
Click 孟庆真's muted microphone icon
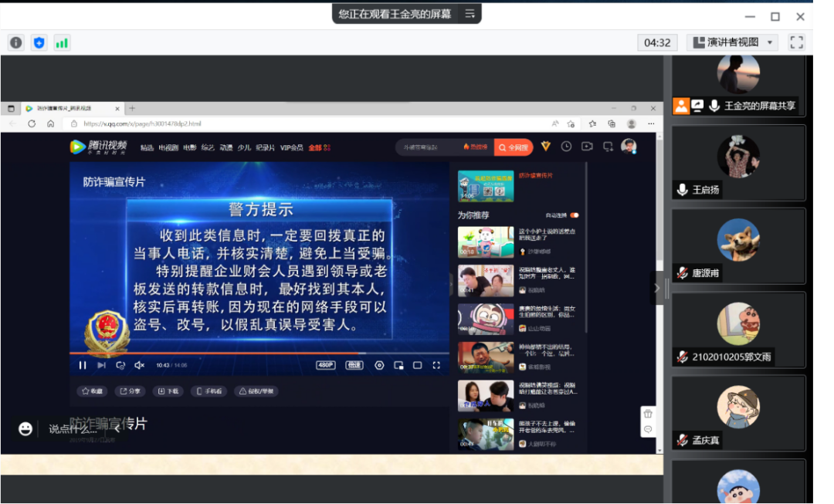[x=683, y=440]
